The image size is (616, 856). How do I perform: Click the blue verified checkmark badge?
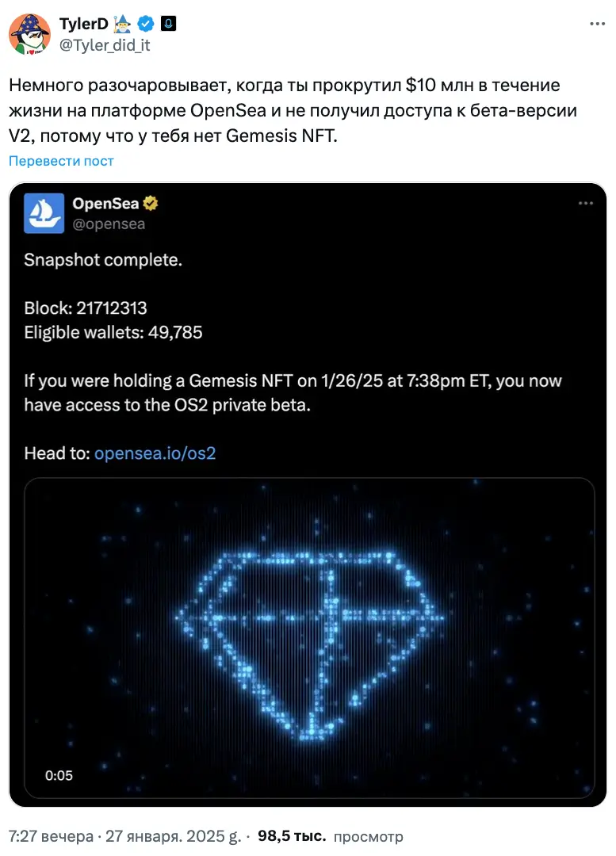[x=146, y=24]
